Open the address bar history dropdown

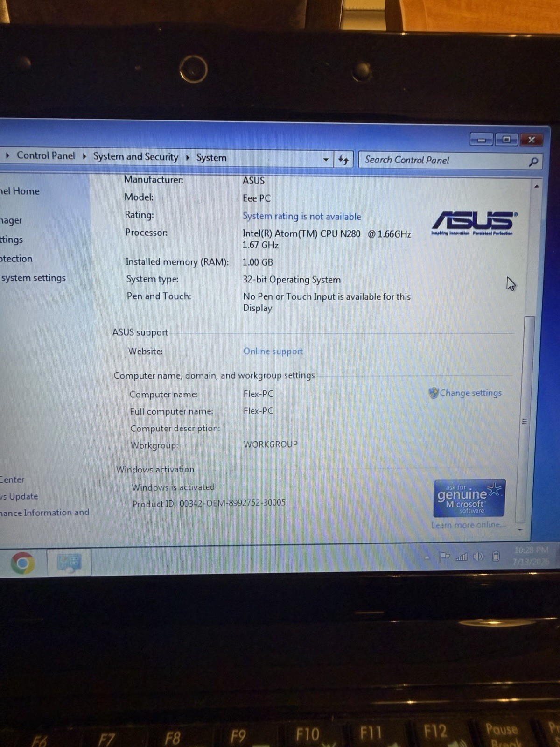326,160
